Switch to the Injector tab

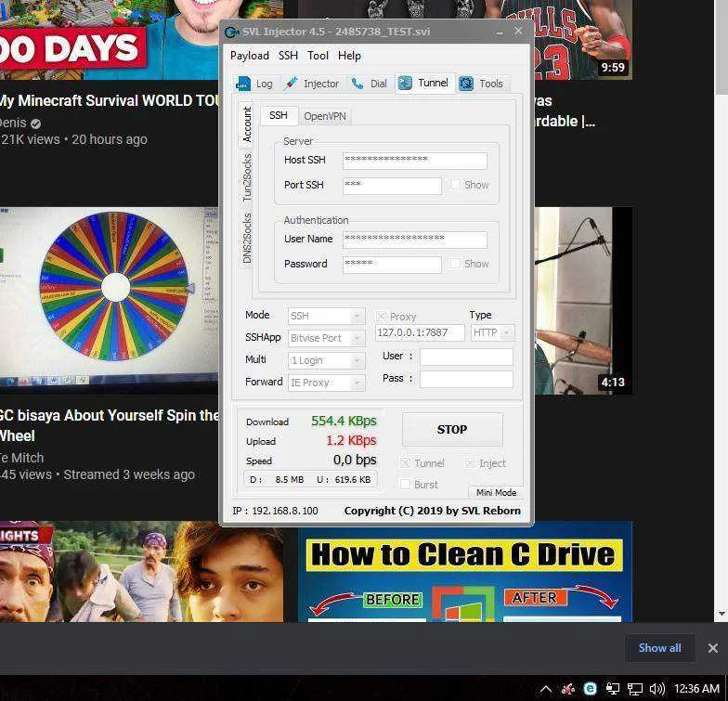(312, 84)
